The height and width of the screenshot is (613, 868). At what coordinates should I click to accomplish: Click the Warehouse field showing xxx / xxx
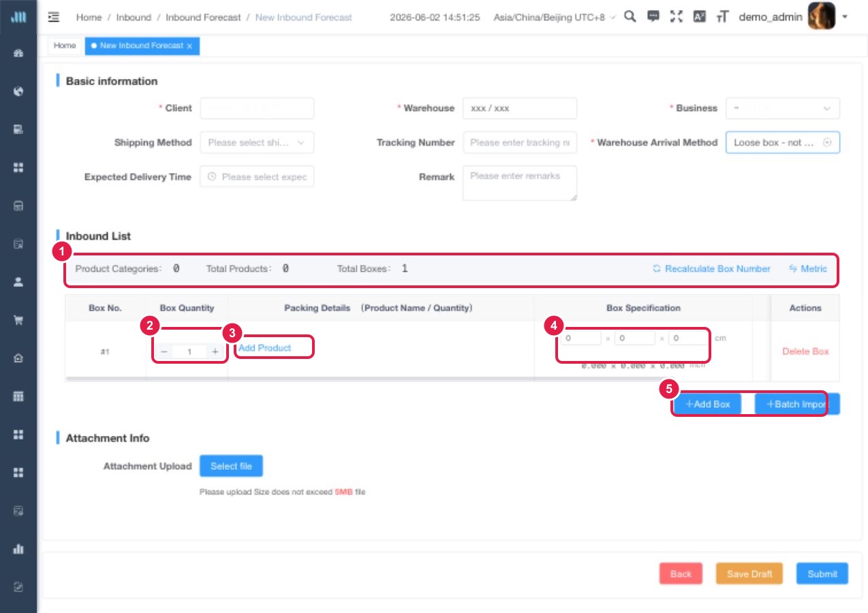520,108
